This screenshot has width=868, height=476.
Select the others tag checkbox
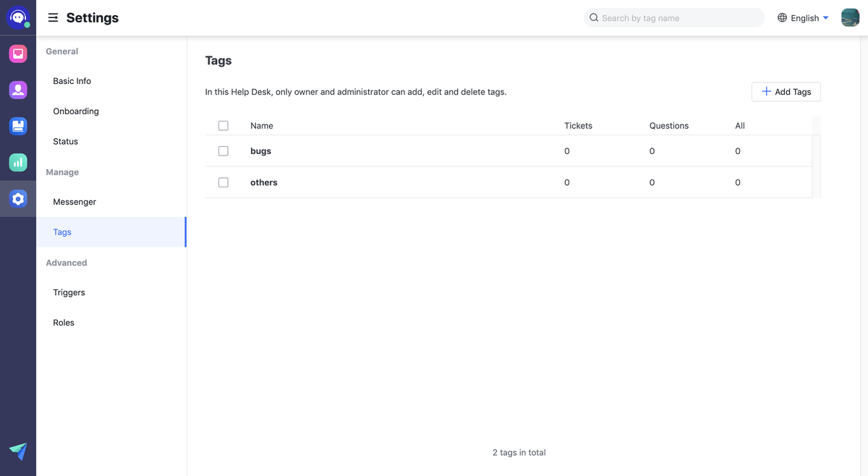[x=223, y=182]
